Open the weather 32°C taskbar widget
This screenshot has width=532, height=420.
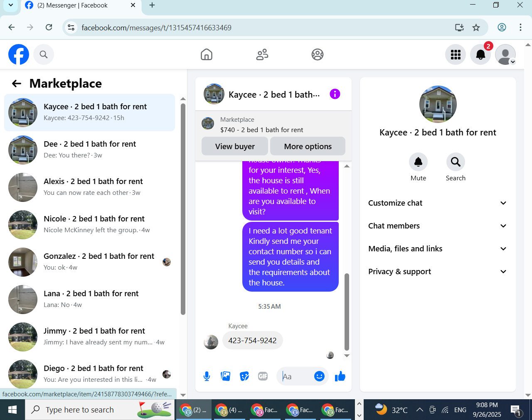point(391,410)
